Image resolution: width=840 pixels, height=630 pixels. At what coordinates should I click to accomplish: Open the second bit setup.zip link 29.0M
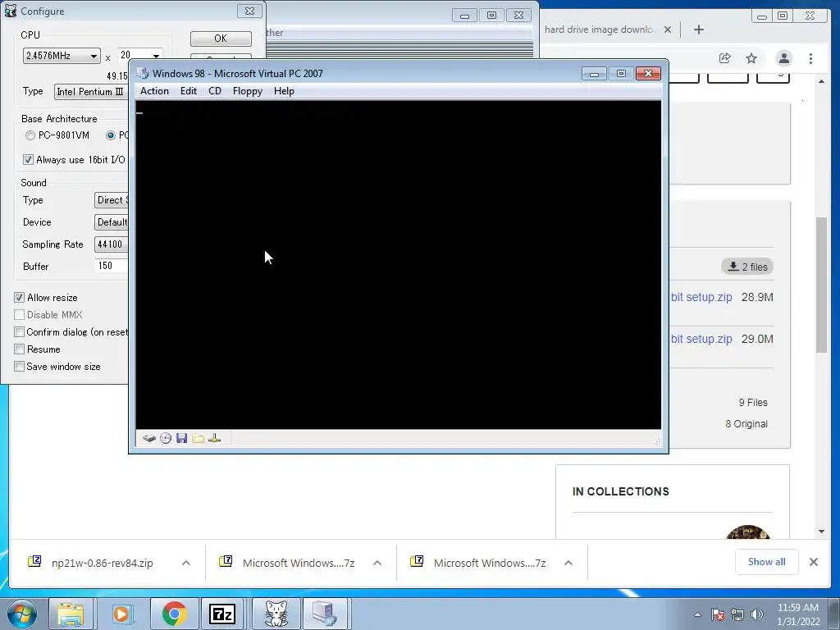click(701, 339)
